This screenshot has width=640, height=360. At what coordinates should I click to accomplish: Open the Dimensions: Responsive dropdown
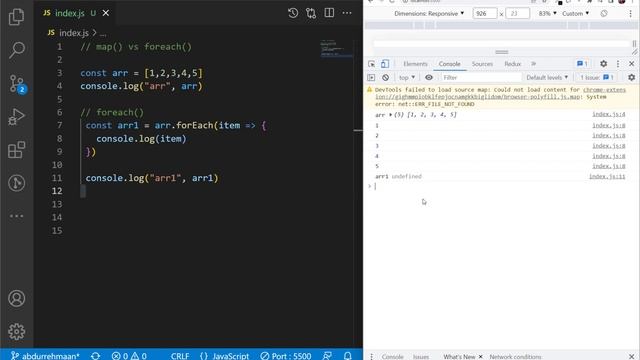pos(429,13)
